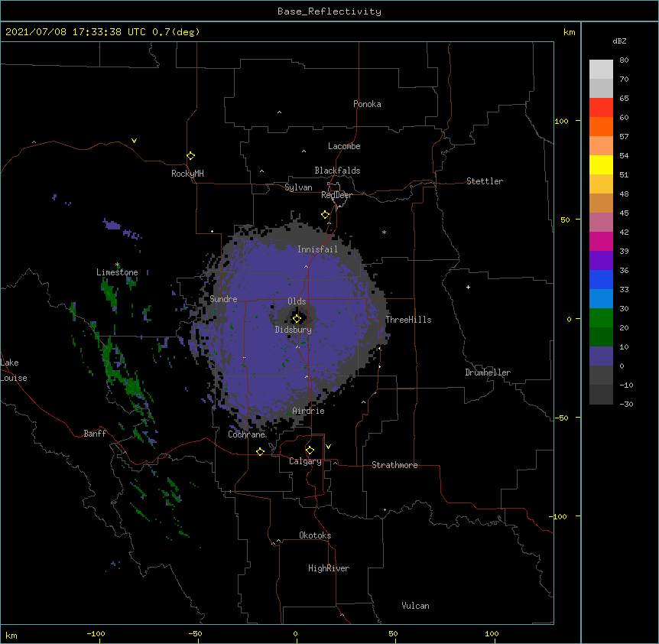Click the Airdrie label
This screenshot has height=644, width=659.
(x=309, y=411)
